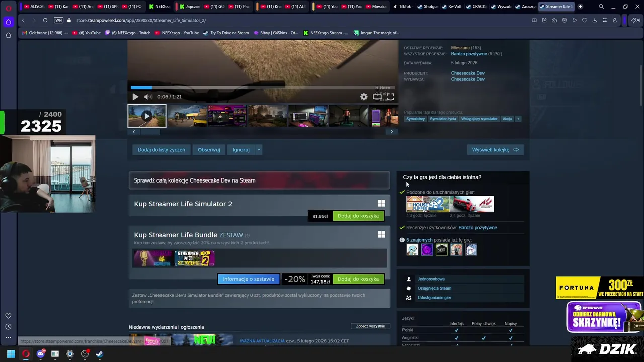Add Streamer Life Bundle to cart
This screenshot has width=644, height=362.
[x=358, y=279]
